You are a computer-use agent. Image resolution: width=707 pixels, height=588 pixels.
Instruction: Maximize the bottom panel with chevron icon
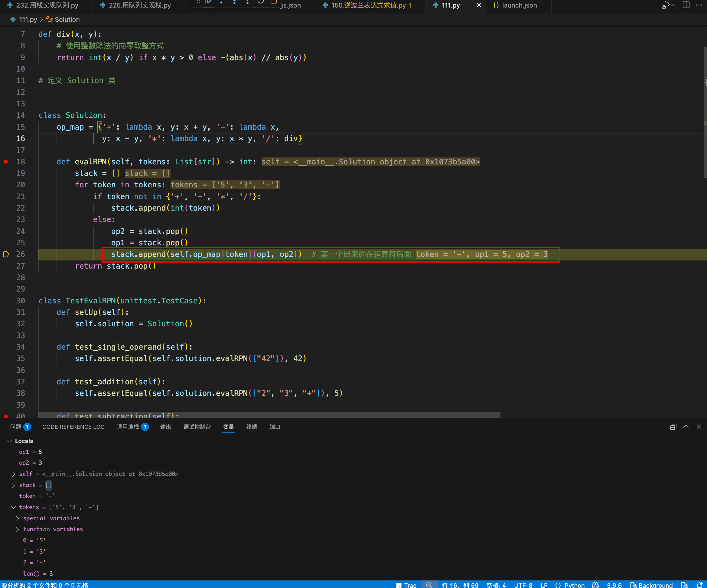pyautogui.click(x=686, y=427)
